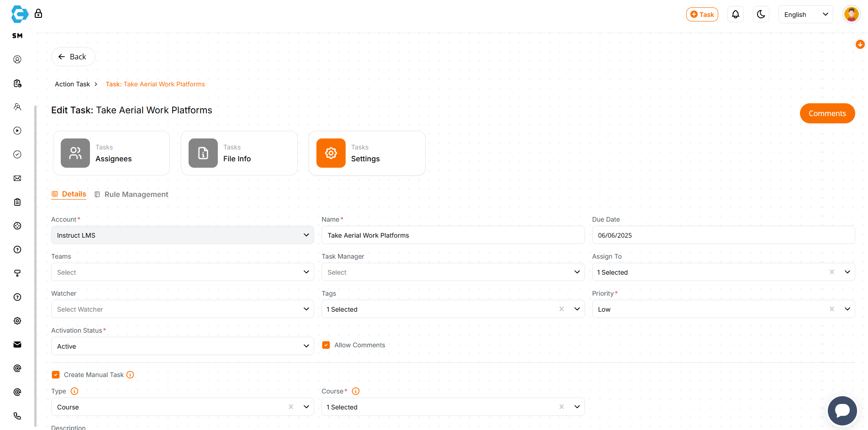This screenshot has width=868, height=430.
Task: Expand the Activation Status dropdown
Action: click(x=182, y=346)
